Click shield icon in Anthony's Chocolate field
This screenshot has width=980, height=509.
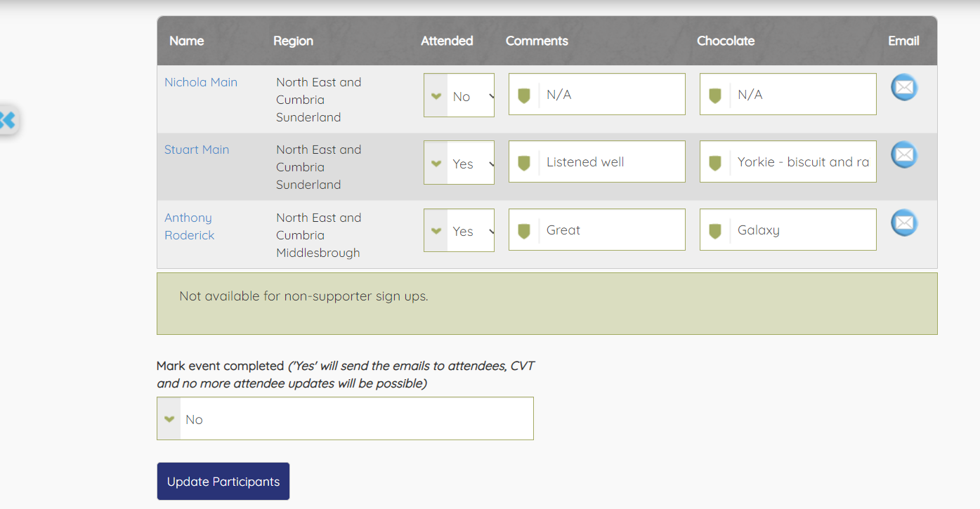[x=715, y=230]
